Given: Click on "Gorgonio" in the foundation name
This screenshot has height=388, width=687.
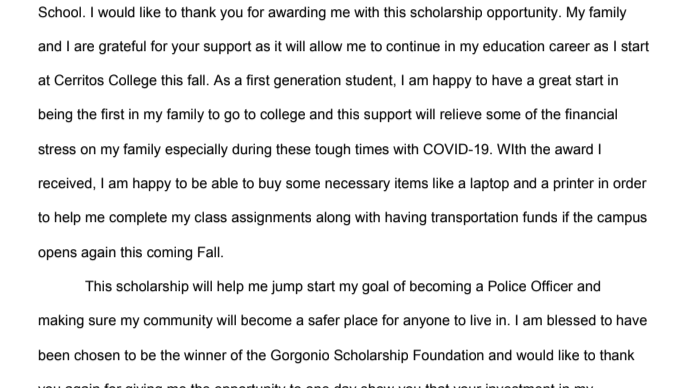Looking at the screenshot, I should click(300, 355).
